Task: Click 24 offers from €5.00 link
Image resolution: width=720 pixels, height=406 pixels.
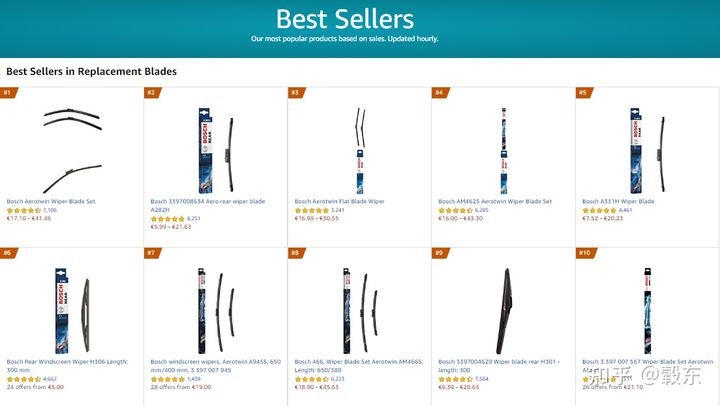Action: [35, 387]
